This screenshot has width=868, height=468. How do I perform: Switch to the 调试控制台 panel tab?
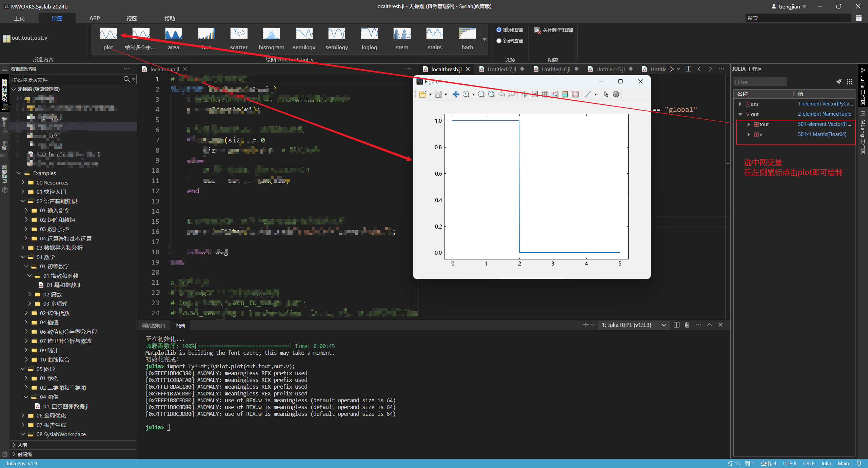154,325
